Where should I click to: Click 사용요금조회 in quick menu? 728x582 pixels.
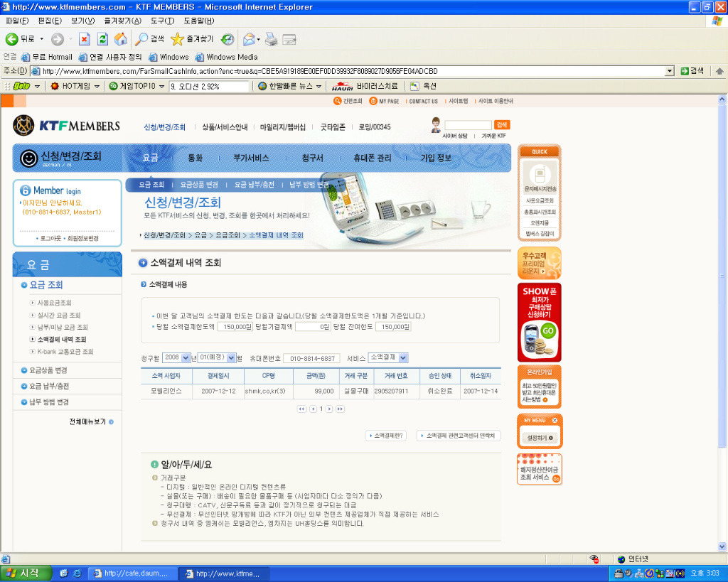coord(540,200)
